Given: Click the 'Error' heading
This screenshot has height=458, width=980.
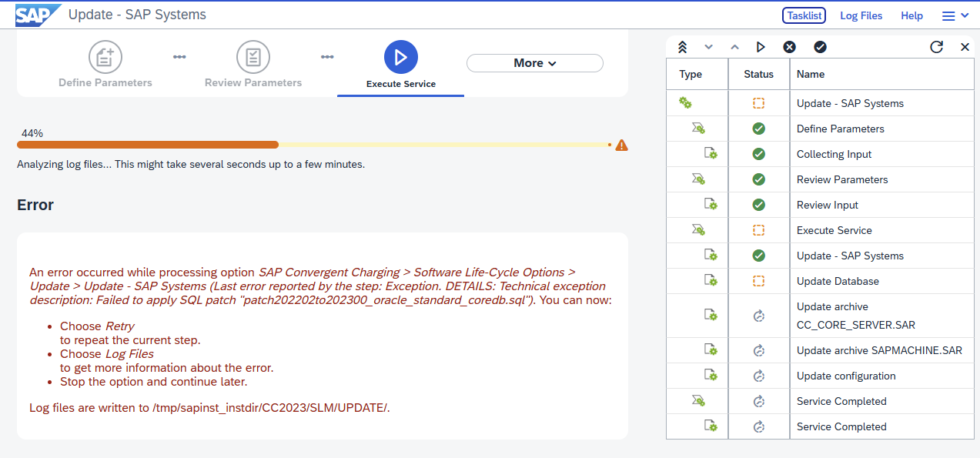Looking at the screenshot, I should 35,205.
